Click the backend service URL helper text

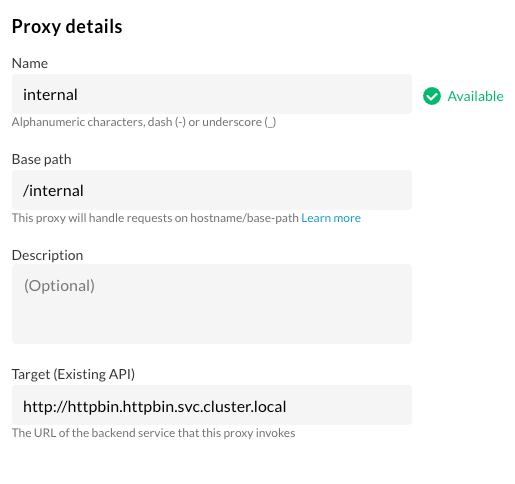(154, 433)
